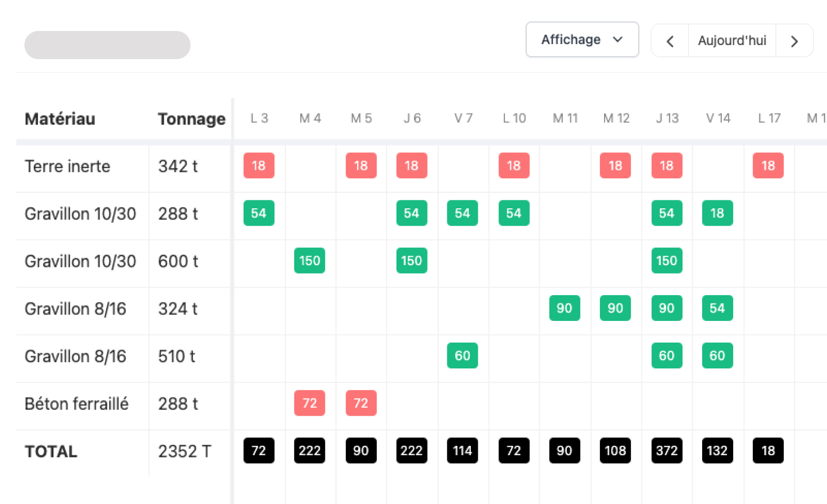Viewport: 827px width, 504px height.
Task: Click the black 132 total badge under V 14
Action: click(717, 451)
